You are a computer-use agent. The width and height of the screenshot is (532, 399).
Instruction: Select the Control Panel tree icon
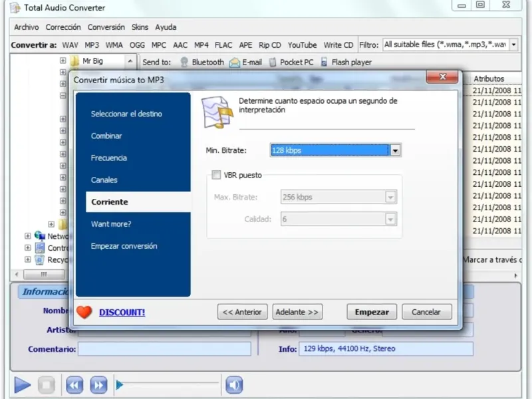40,247
